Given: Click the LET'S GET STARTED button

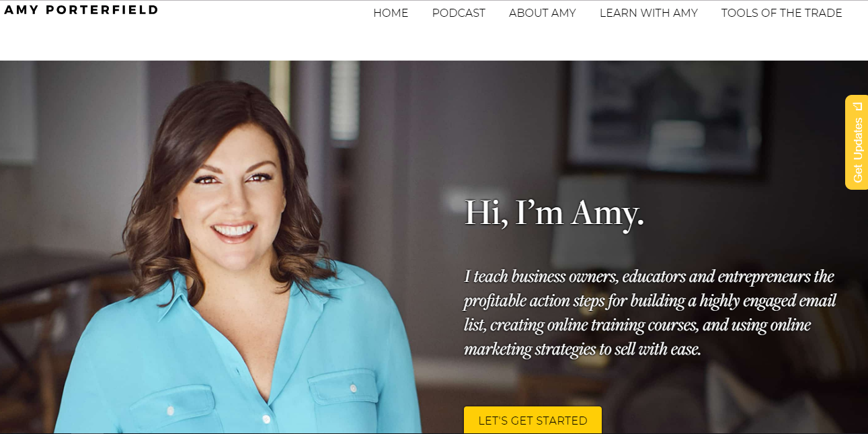Looking at the screenshot, I should [532, 420].
